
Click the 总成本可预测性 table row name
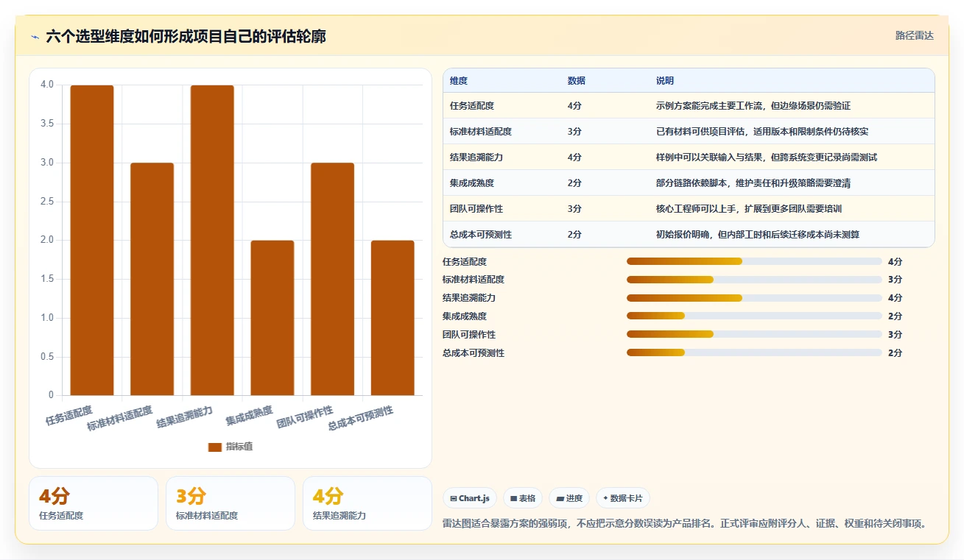pyautogui.click(x=480, y=235)
